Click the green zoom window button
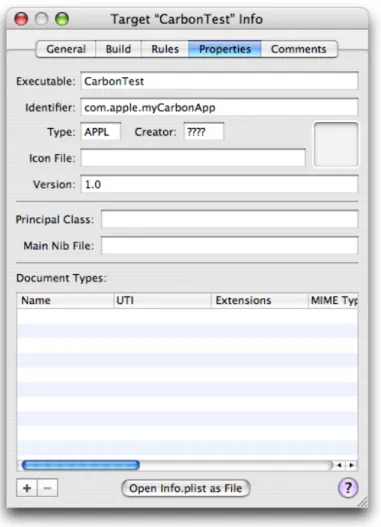Image resolution: width=381 pixels, height=527 pixels. (x=62, y=19)
